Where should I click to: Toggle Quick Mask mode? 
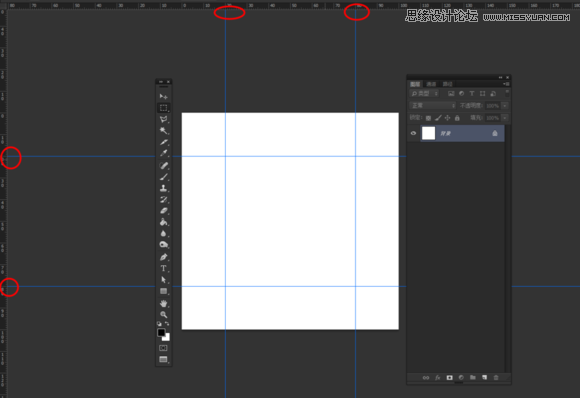pyautogui.click(x=163, y=348)
